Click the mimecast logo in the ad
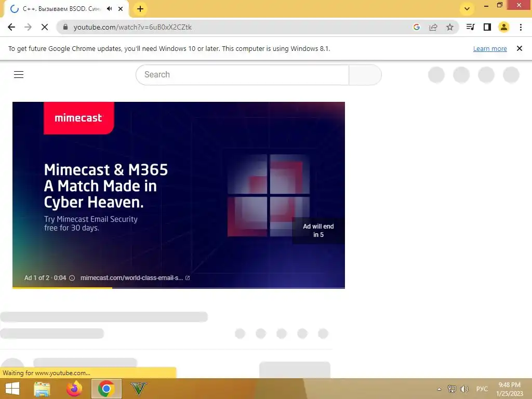The height and width of the screenshot is (399, 532). pyautogui.click(x=79, y=118)
